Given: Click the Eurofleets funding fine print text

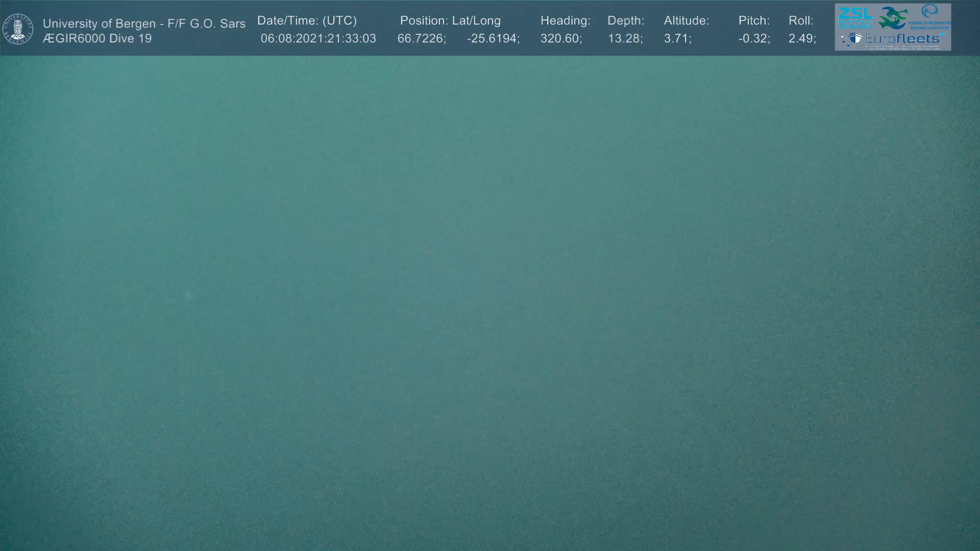Looking at the screenshot, I should [902, 47].
